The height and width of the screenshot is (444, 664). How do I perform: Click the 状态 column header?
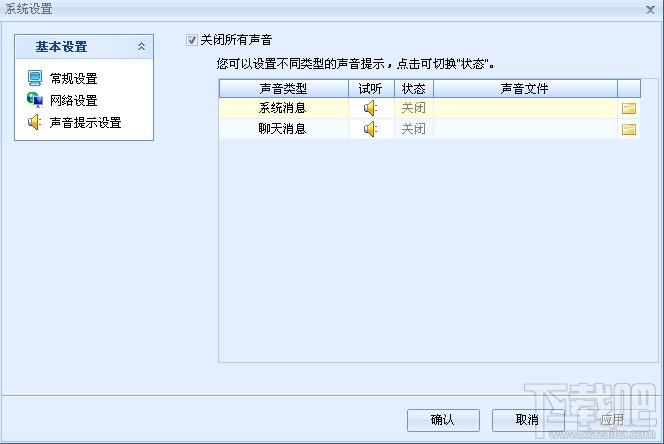pyautogui.click(x=414, y=89)
